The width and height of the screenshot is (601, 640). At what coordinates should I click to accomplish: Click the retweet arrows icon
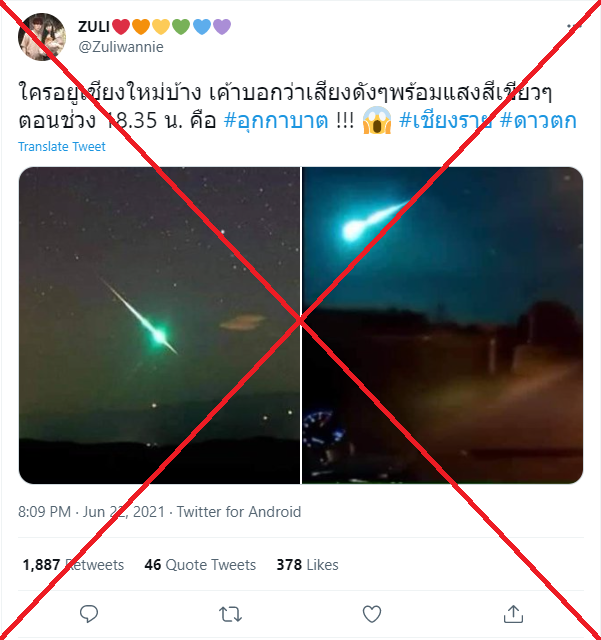tap(230, 614)
